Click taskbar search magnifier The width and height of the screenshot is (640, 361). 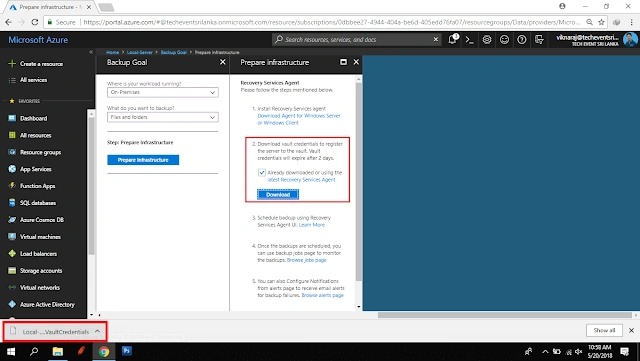(x=34, y=351)
